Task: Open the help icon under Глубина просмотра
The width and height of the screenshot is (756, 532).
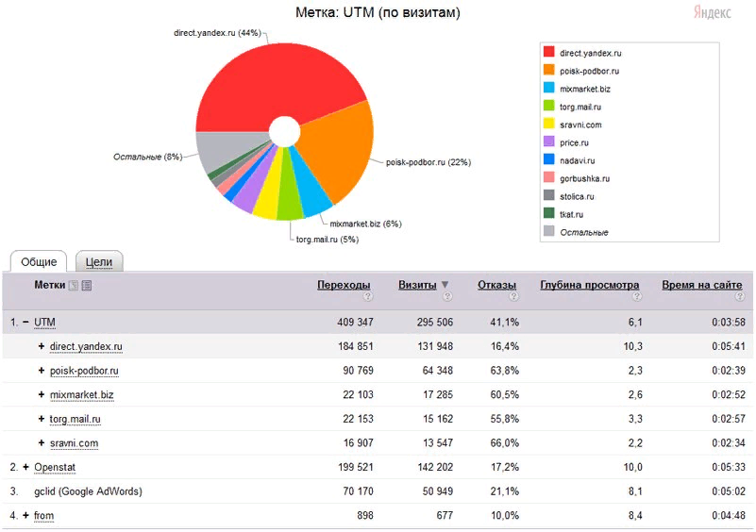Action: (x=637, y=296)
